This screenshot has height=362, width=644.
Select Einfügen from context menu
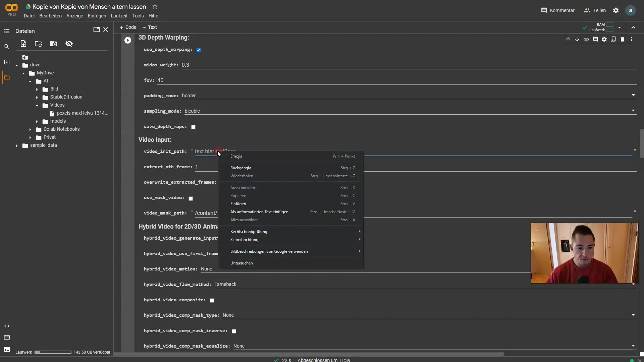(x=238, y=203)
